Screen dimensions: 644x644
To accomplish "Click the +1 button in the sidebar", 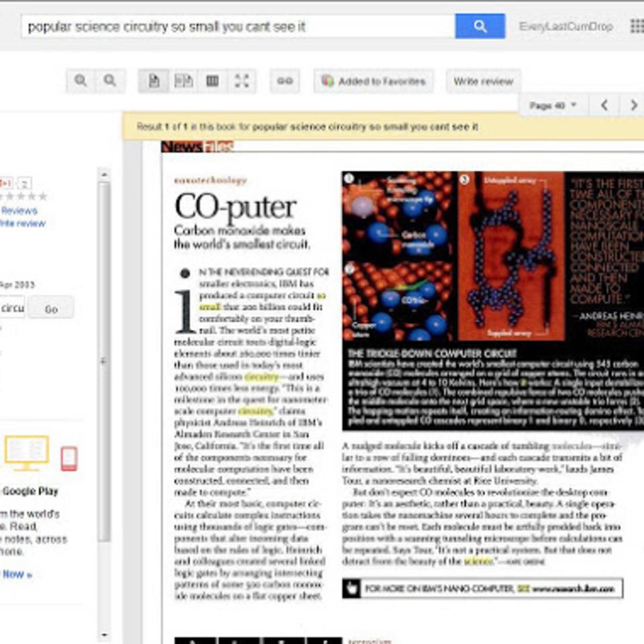I will pos(6,183).
